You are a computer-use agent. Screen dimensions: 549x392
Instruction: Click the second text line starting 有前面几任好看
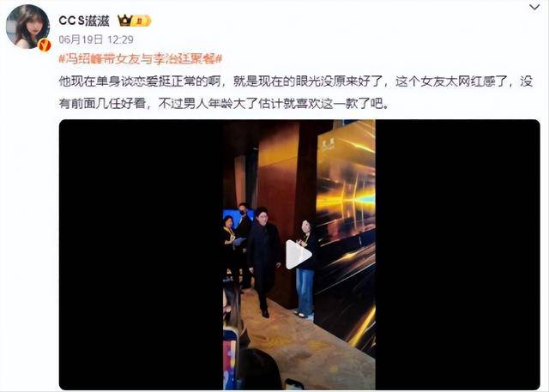click(223, 104)
